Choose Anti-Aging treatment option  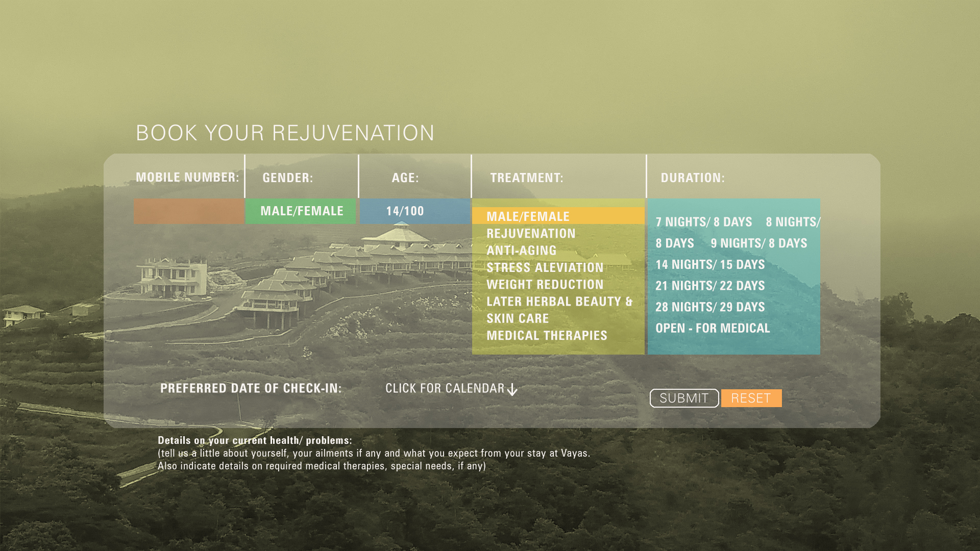click(x=521, y=251)
